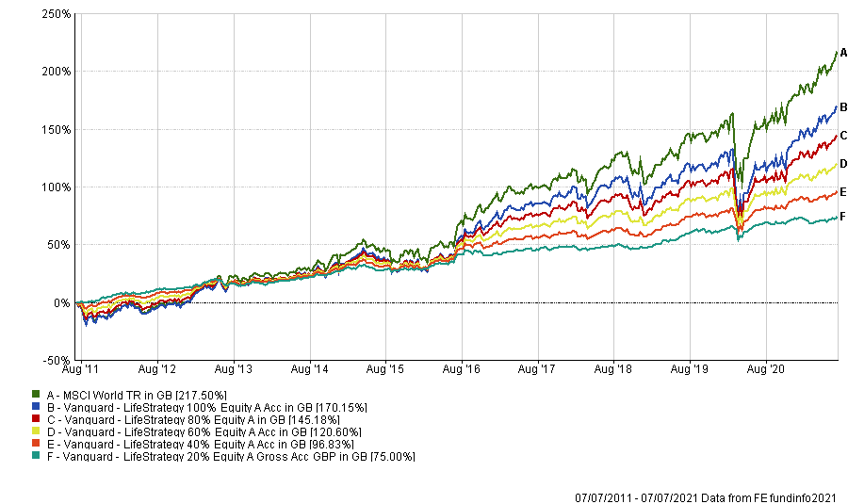Select legend text 'D - Vanguard - LifeStrategy 60% Equity A Acc'
848x504 pixels.
pyautogui.click(x=162, y=432)
